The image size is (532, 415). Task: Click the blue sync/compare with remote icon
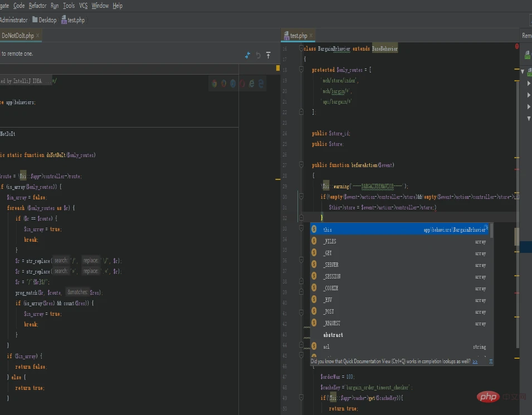(x=248, y=55)
